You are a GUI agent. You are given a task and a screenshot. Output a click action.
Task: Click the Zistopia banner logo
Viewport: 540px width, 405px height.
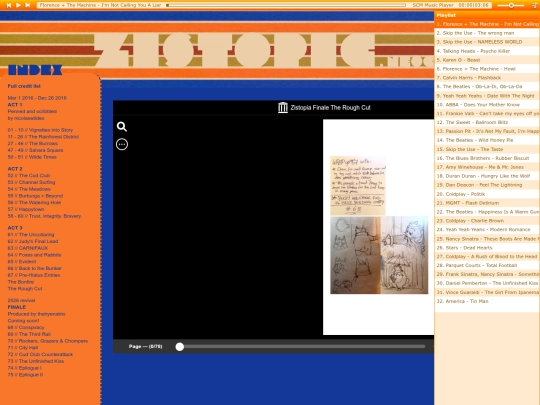pyautogui.click(x=234, y=50)
